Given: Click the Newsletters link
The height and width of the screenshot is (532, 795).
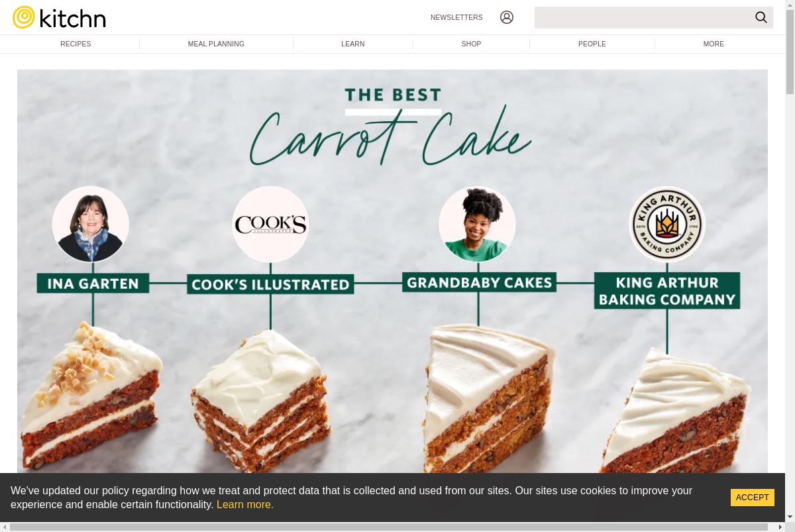Looking at the screenshot, I should tap(456, 17).
